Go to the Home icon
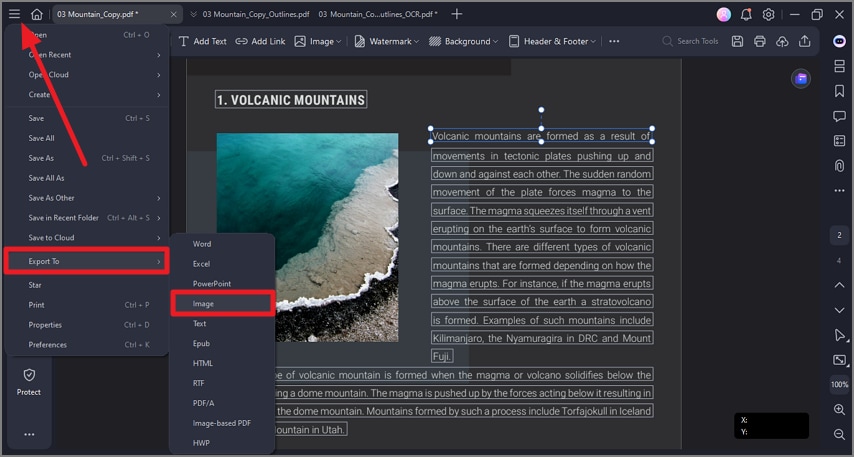The image size is (854, 457). (x=36, y=15)
